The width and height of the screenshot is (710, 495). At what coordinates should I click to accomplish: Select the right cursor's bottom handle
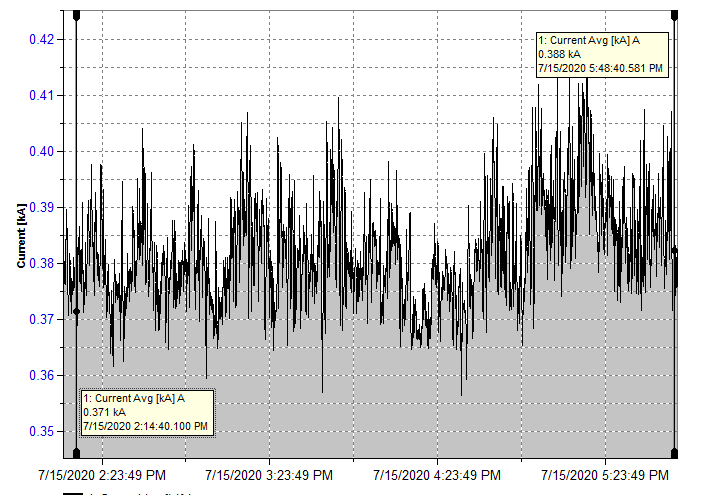(x=674, y=453)
